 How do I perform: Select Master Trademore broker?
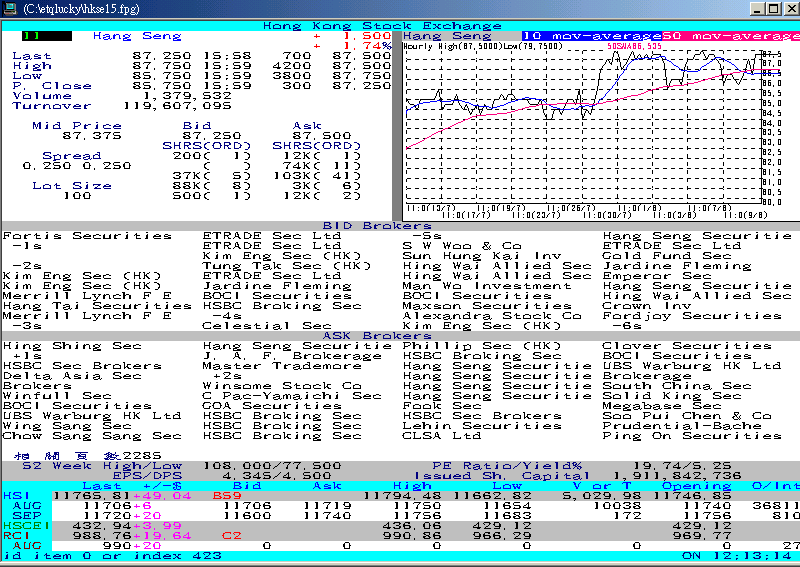282,366
